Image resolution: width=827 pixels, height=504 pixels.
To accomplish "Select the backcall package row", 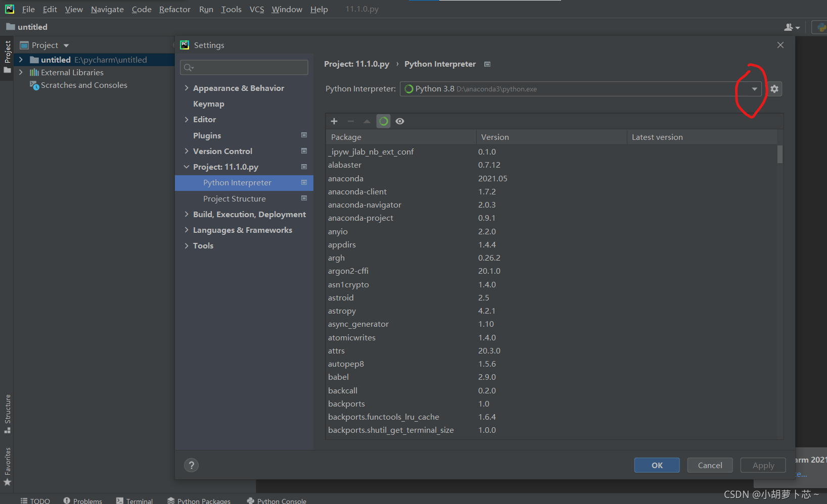I will [x=552, y=390].
